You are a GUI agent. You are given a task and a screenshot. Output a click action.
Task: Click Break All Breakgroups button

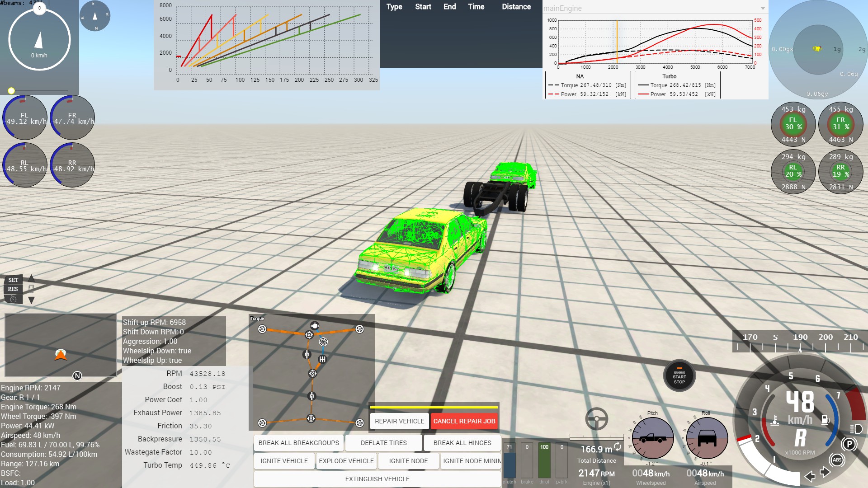pos(299,443)
